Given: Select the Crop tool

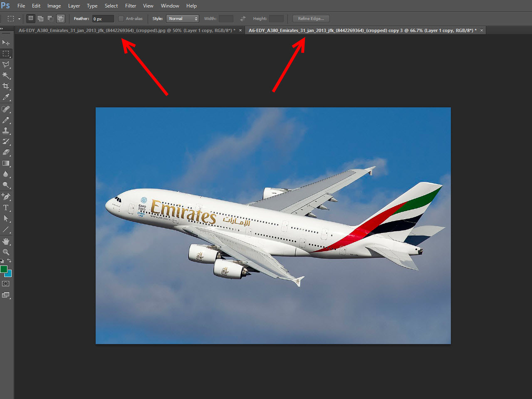Looking at the screenshot, I should pyautogui.click(x=6, y=86).
